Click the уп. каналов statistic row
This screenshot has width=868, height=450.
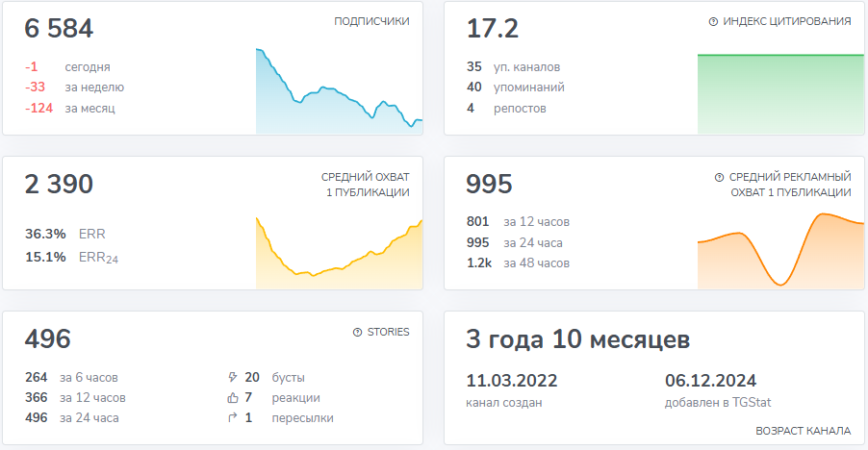513,67
